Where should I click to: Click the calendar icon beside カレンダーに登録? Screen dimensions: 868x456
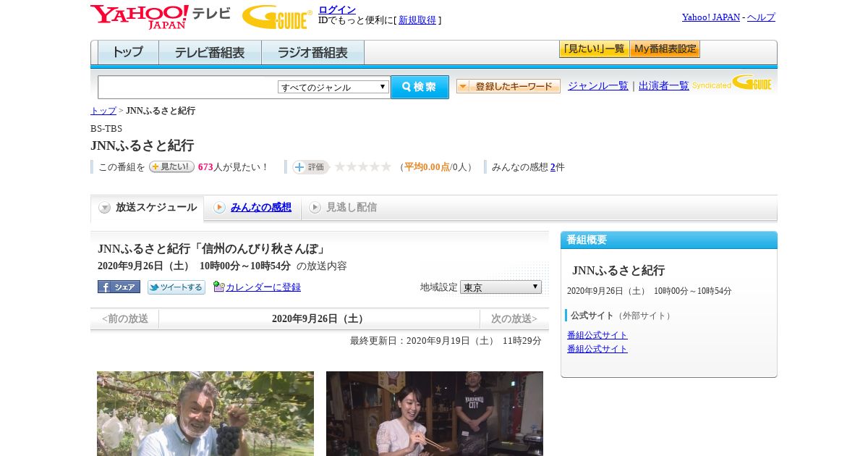tap(219, 287)
